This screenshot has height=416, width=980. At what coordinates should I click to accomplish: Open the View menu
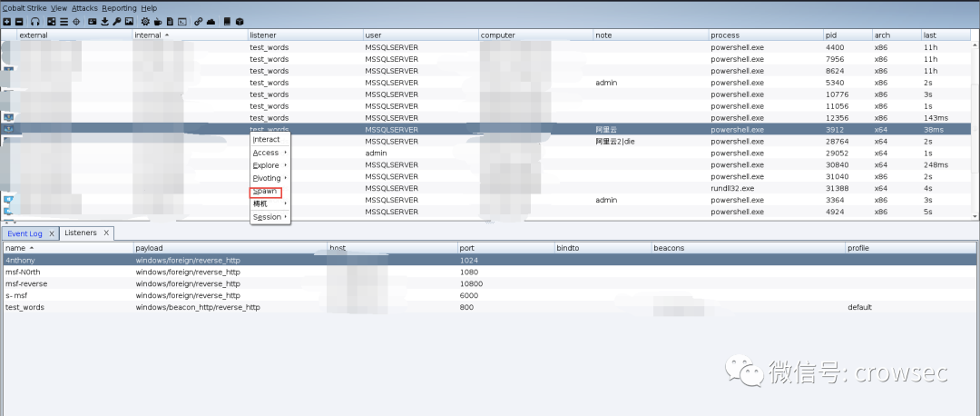(x=59, y=8)
